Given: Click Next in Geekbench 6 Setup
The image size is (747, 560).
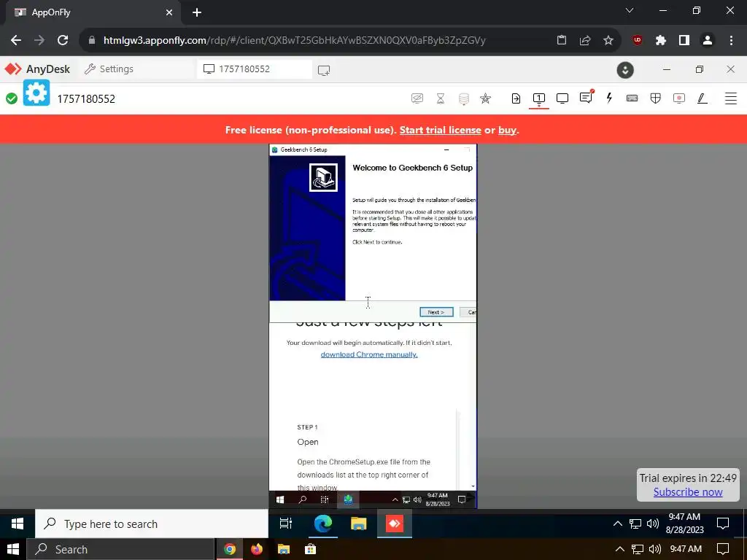Looking at the screenshot, I should click(x=436, y=312).
